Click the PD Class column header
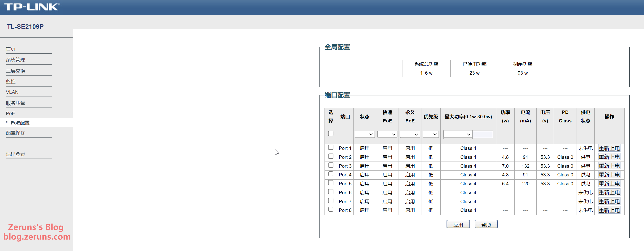 tap(565, 117)
